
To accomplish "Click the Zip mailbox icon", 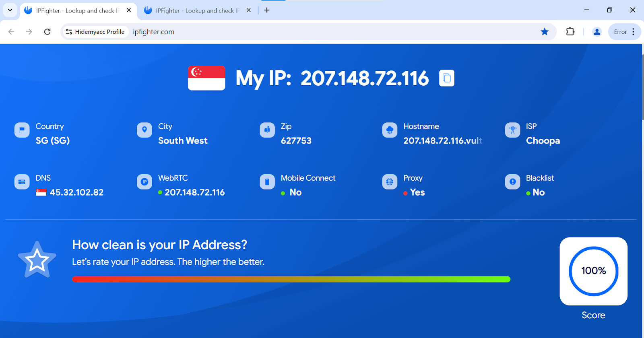I will click(267, 130).
